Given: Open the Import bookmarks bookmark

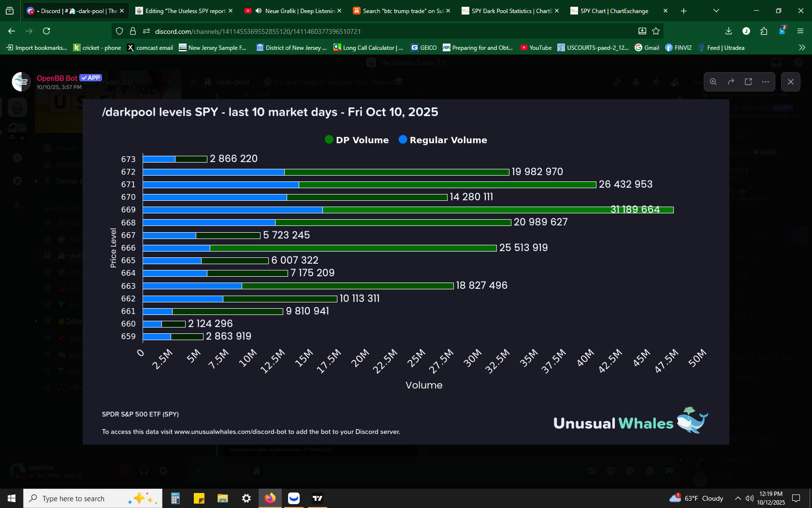Looking at the screenshot, I should (37, 47).
